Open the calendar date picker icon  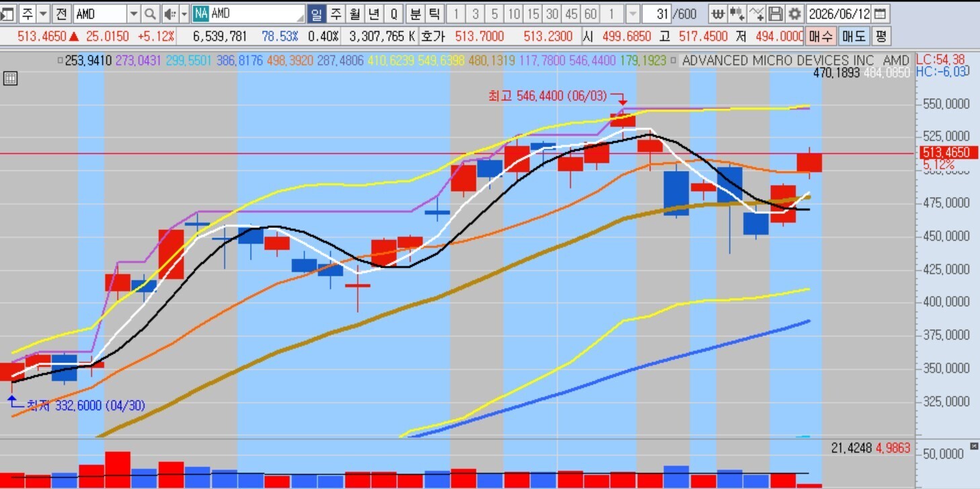click(x=879, y=13)
